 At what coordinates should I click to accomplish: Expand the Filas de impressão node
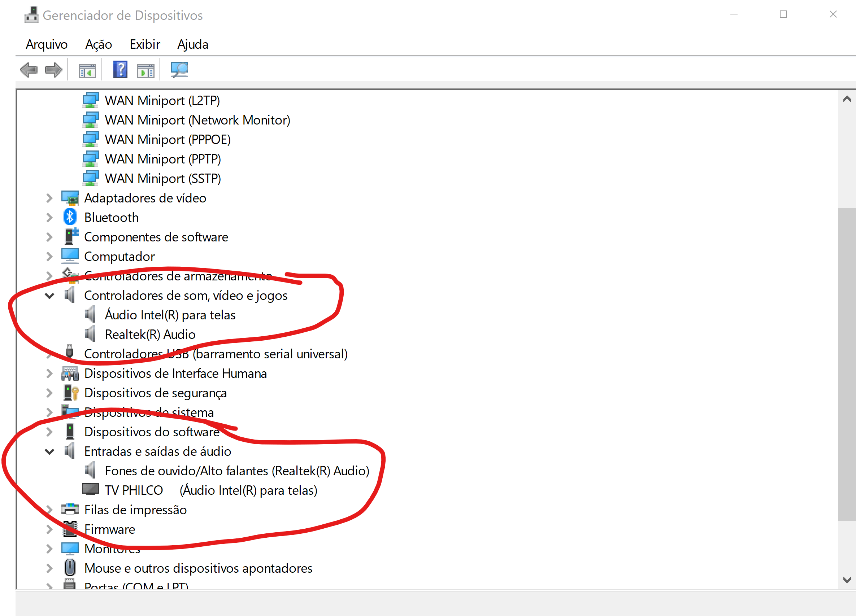[49, 510]
